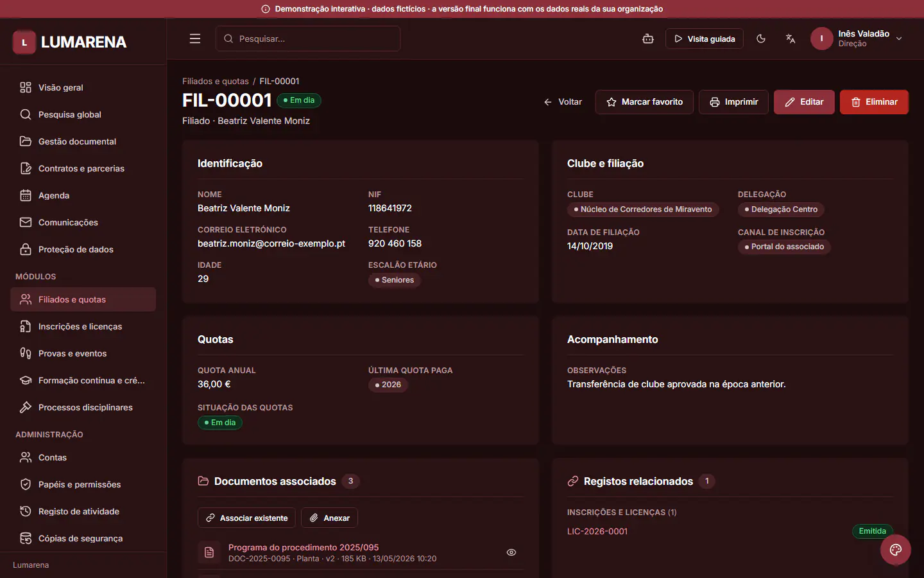This screenshot has height=578, width=924.
Task: Click the Núcleo de Corredores de Miravento chip
Action: tap(643, 209)
